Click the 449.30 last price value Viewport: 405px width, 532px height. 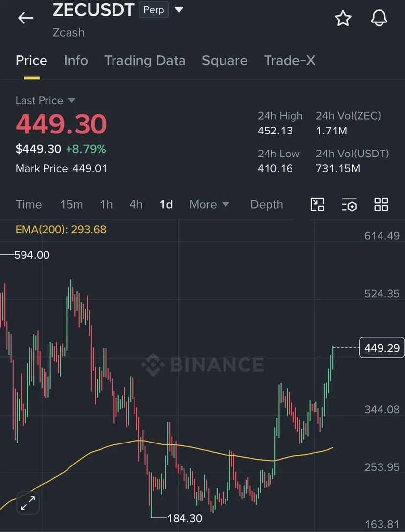coord(62,124)
